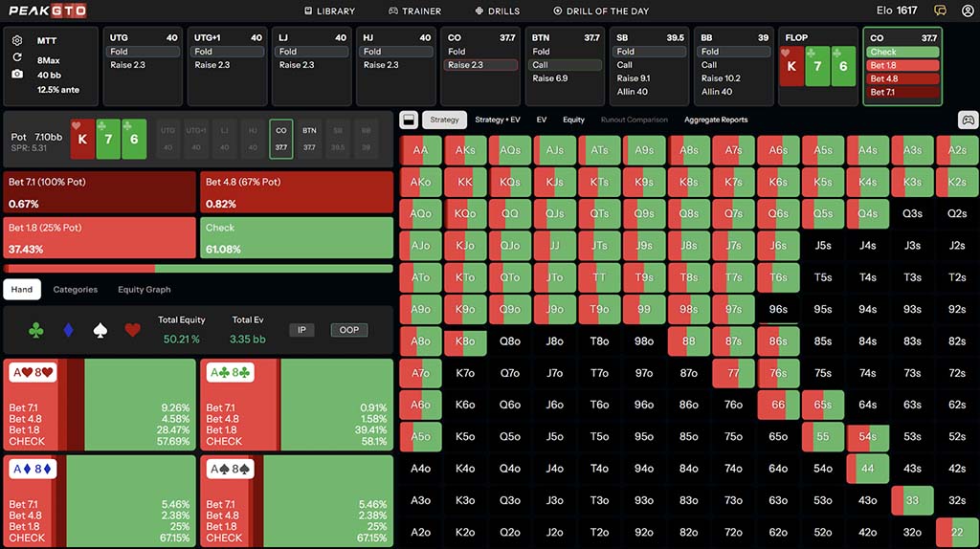Open the Equity Graph tab
The height and width of the screenshot is (549, 980).
point(145,290)
